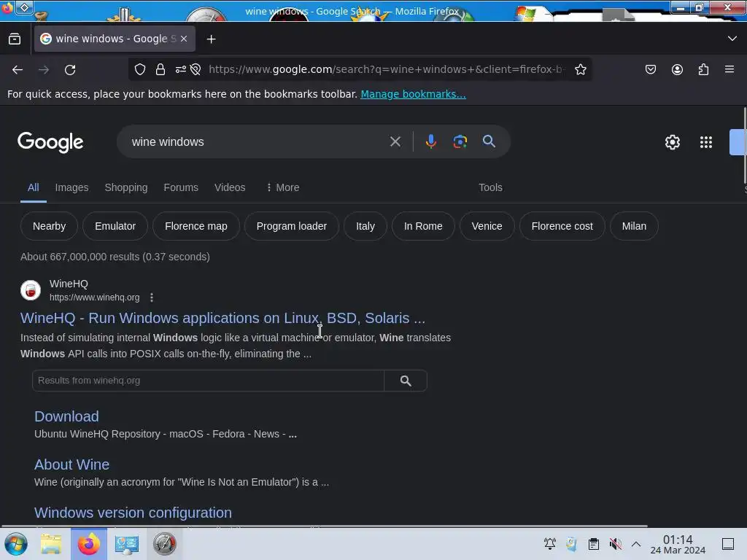The height and width of the screenshot is (560, 747).
Task: Open the system settings taskbar icon
Action: (x=126, y=544)
